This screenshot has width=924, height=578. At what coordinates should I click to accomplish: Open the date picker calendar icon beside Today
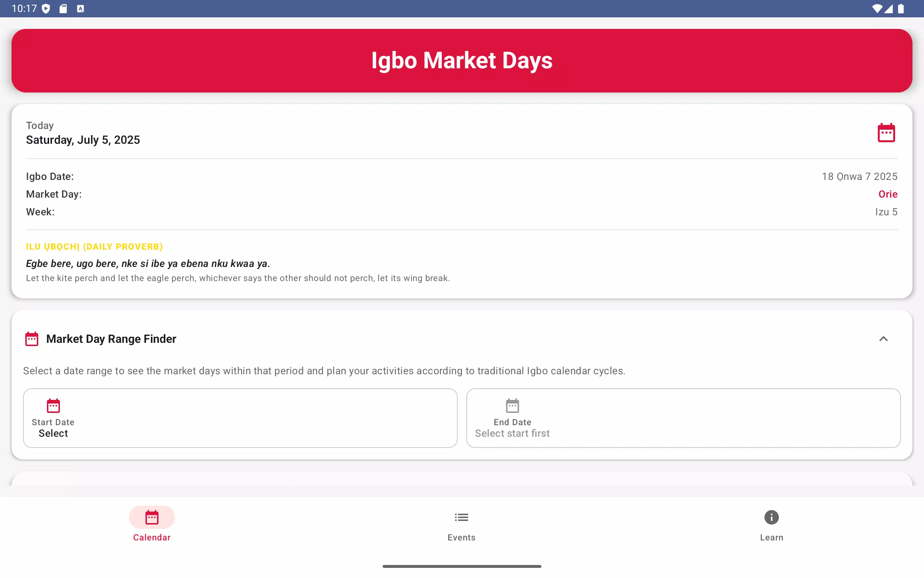tap(886, 133)
